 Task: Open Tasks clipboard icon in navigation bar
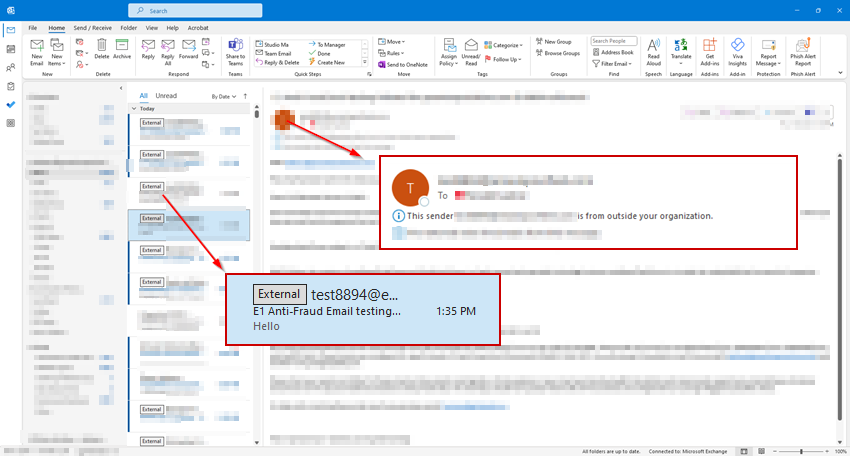point(11,86)
